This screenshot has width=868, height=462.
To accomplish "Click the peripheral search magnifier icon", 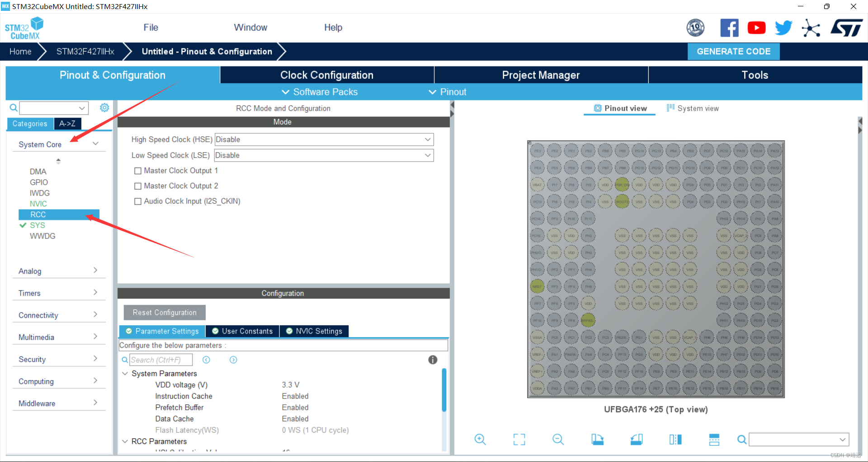I will point(14,108).
